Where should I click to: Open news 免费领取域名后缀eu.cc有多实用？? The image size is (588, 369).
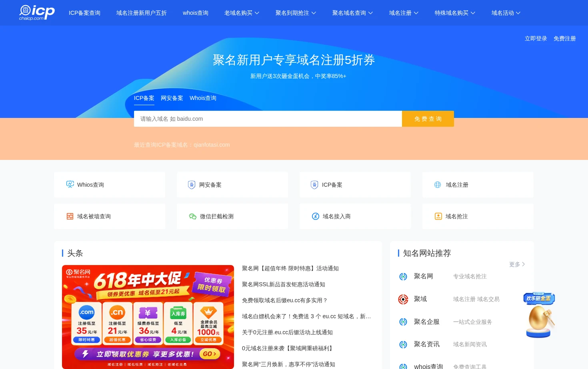pos(285,300)
